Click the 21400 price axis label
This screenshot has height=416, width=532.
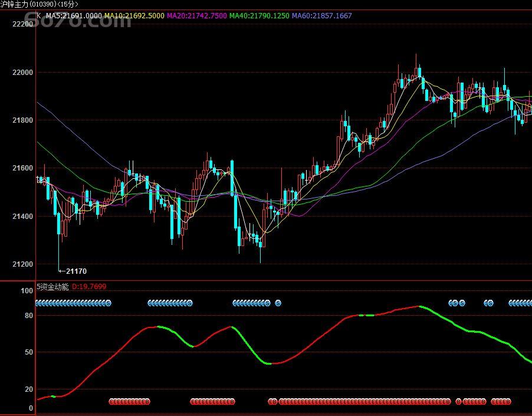tap(22, 216)
